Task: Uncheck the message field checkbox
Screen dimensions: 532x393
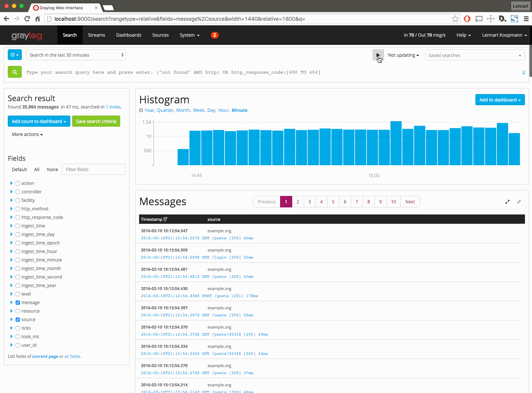Action: tap(18, 303)
